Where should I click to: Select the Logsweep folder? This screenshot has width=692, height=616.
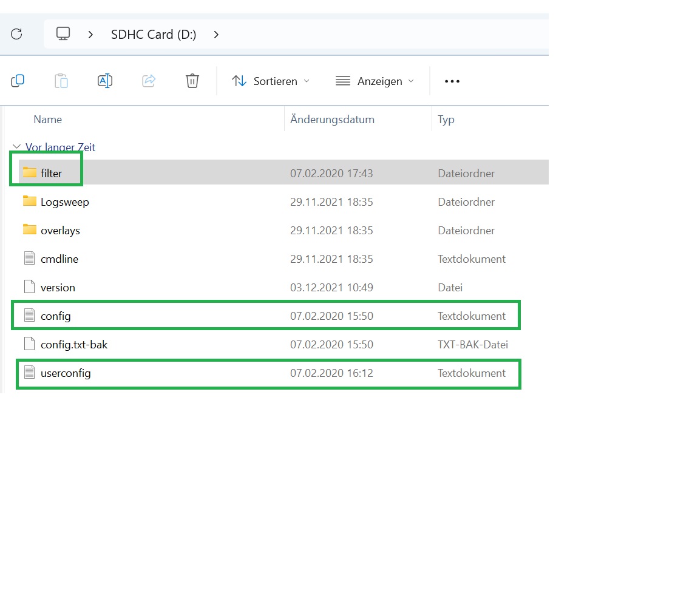[x=64, y=202]
